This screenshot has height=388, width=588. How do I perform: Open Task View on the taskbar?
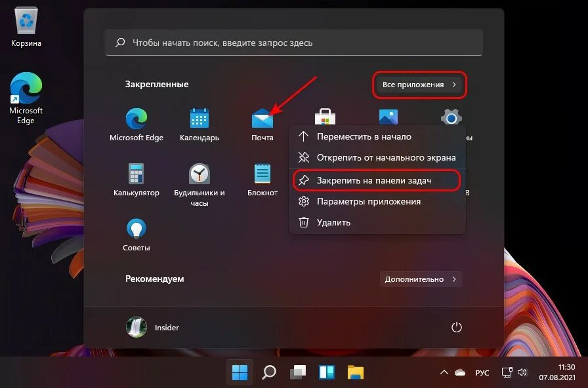[298, 372]
